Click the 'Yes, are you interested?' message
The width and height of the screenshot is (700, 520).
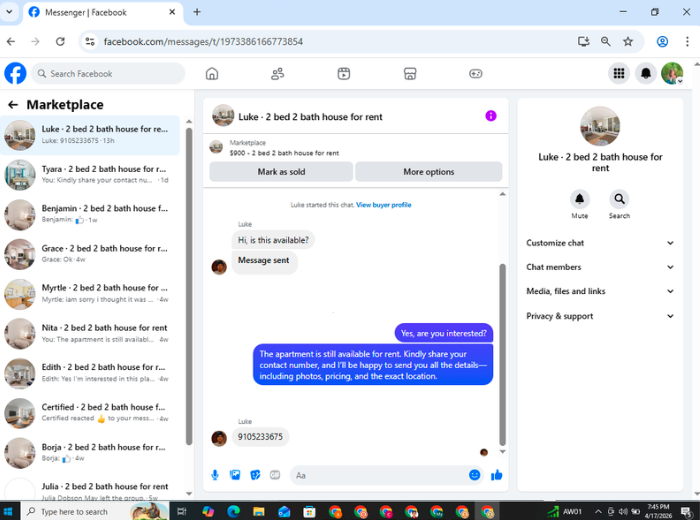(x=444, y=333)
